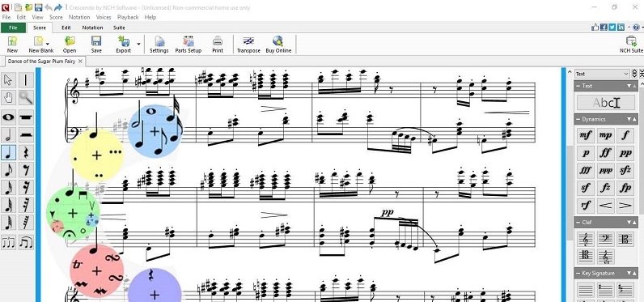Insert sforzando (sfz) dynamic
Screen dimensions: 644x302
tap(625, 170)
